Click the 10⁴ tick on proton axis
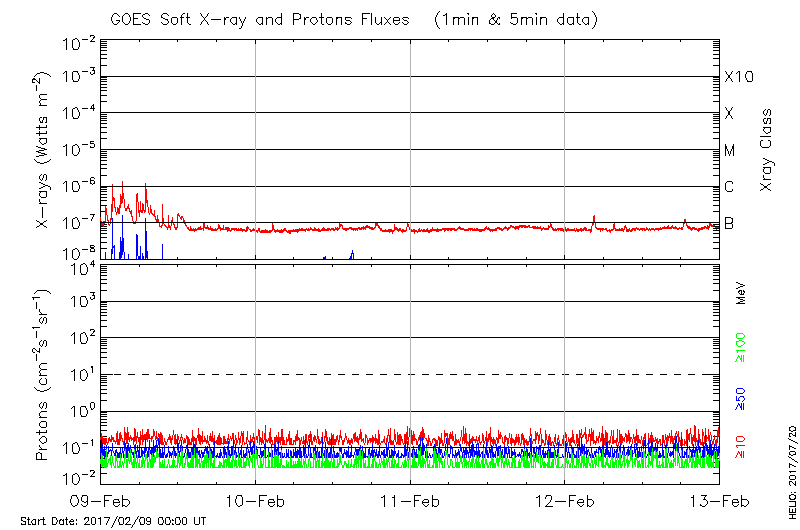The height and width of the screenshot is (530, 800). click(x=81, y=266)
